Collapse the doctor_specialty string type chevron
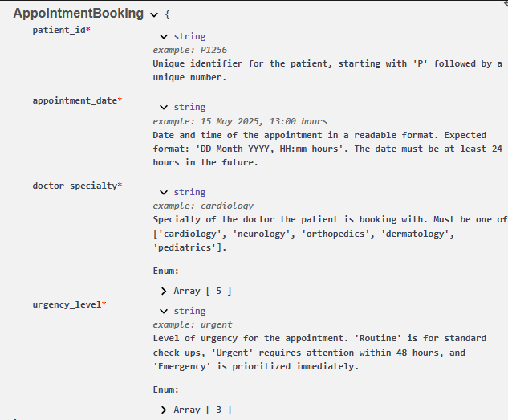The image size is (508, 420). pyautogui.click(x=164, y=193)
